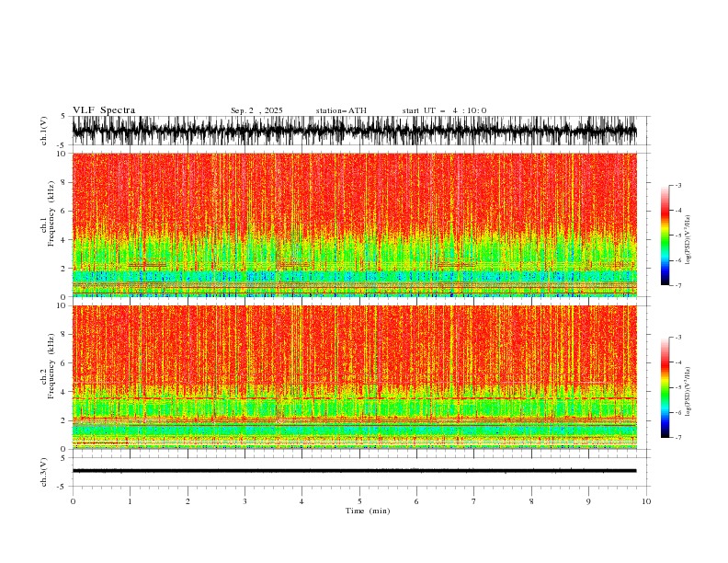Click the ch.2 spectrogram panel
Image resolution: width=728 pixels, height=563 pixels.
[354, 377]
